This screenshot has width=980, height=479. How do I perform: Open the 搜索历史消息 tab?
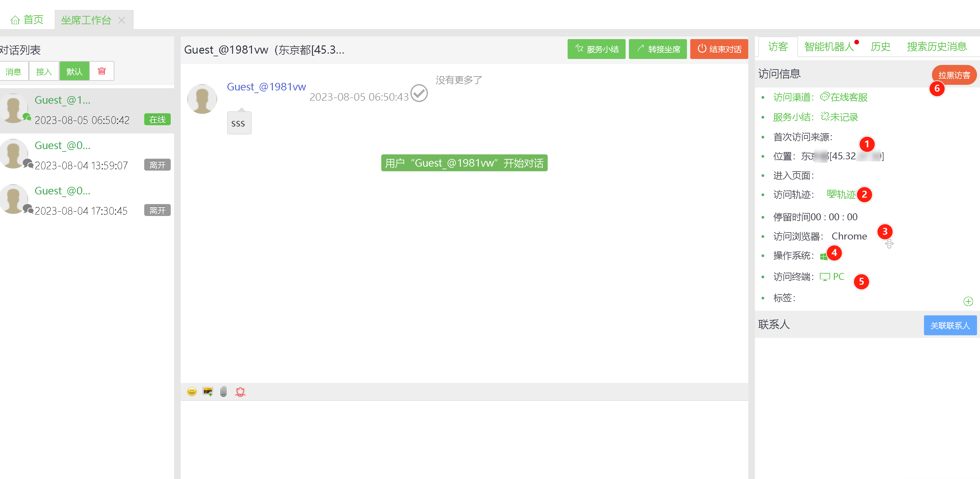point(937,47)
